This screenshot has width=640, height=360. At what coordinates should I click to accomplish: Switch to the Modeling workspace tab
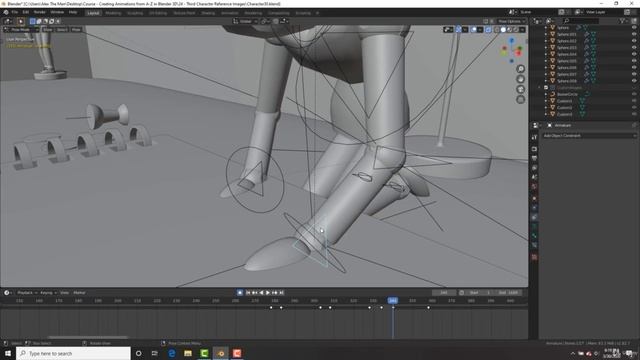(113, 13)
